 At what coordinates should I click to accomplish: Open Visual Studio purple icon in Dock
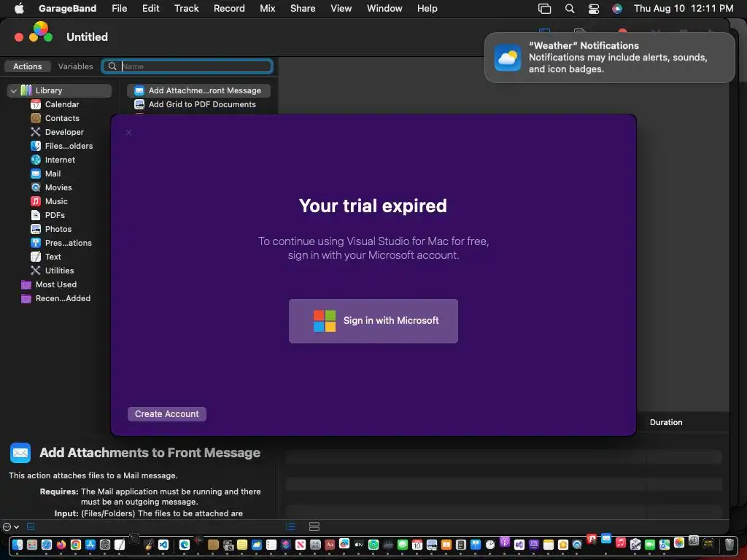point(519,545)
